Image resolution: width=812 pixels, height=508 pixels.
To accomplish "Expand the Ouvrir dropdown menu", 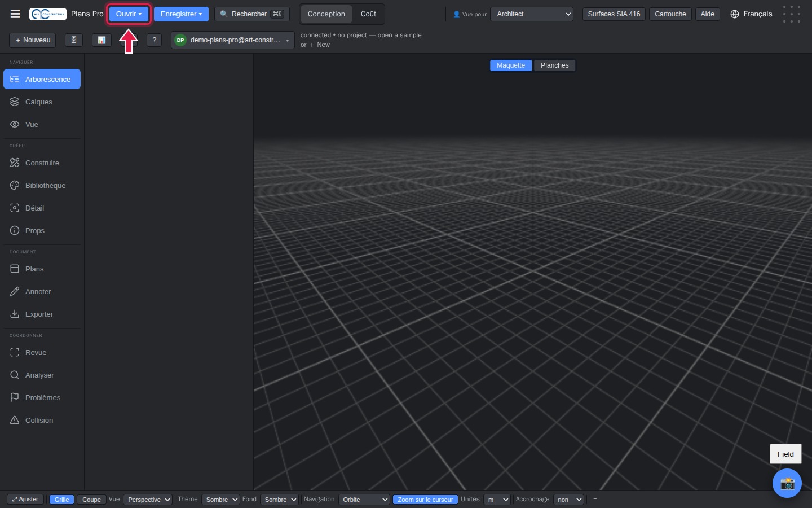I will 129,14.
